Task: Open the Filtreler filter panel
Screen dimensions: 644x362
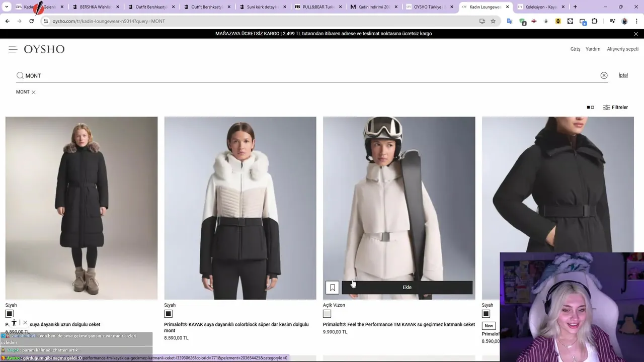Action: click(615, 107)
